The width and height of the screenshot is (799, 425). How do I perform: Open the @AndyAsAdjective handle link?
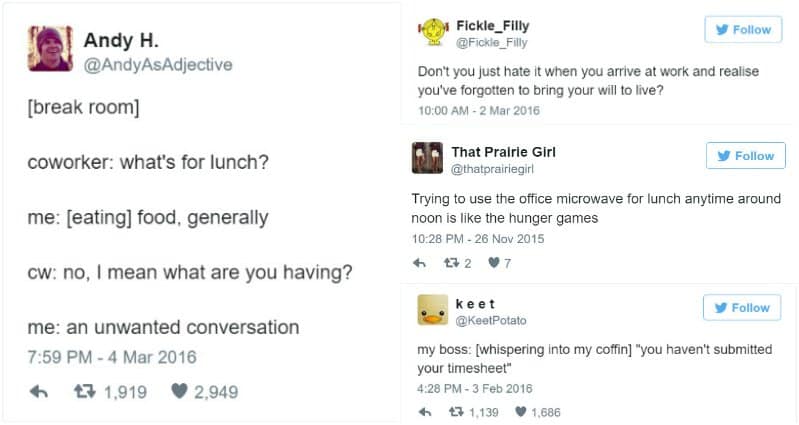pos(158,65)
